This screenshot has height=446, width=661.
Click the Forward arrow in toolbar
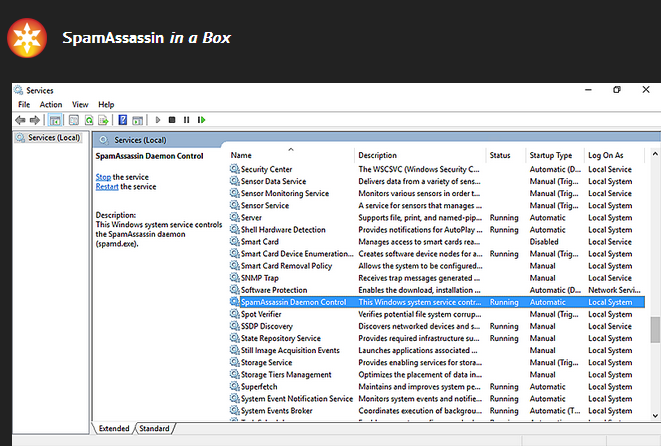click(34, 120)
